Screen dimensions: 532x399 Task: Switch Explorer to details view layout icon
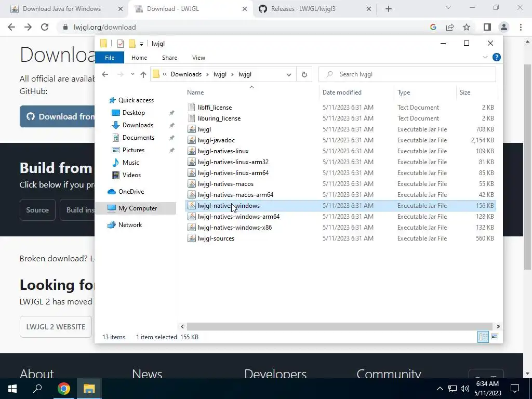point(483,337)
